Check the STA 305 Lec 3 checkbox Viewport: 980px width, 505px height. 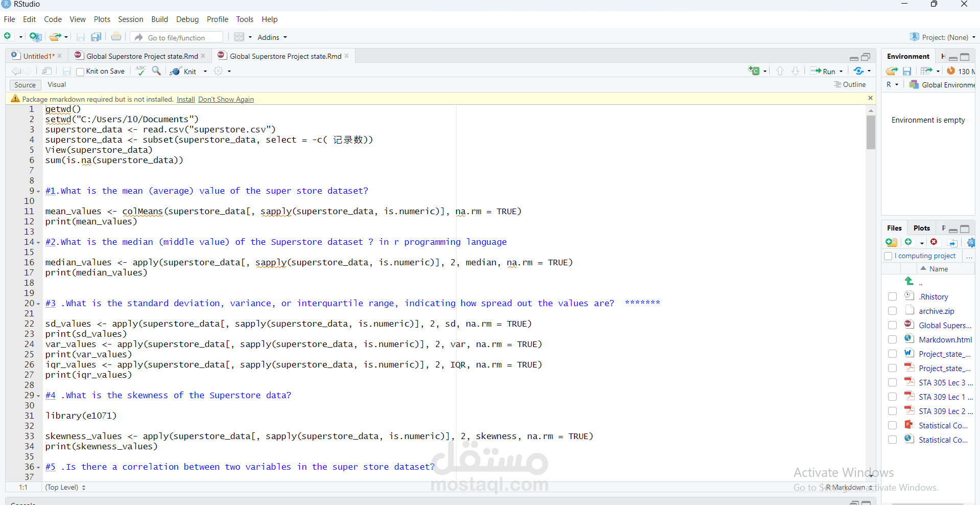(x=892, y=383)
